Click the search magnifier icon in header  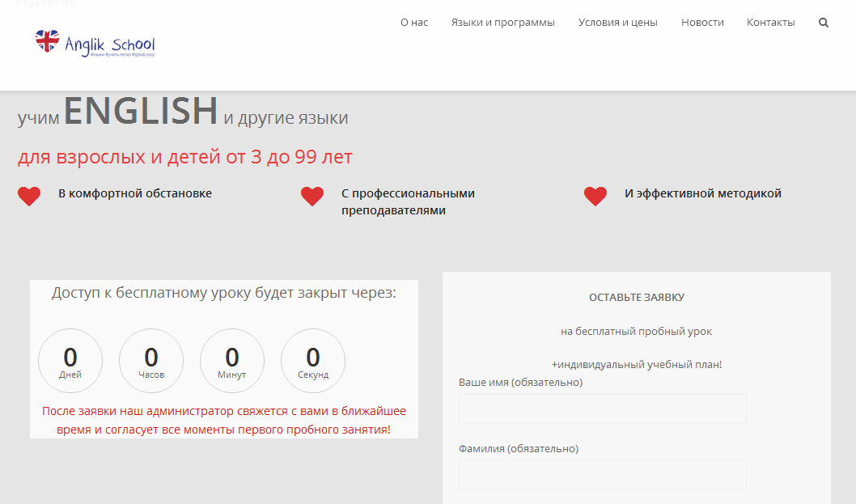pos(824,23)
